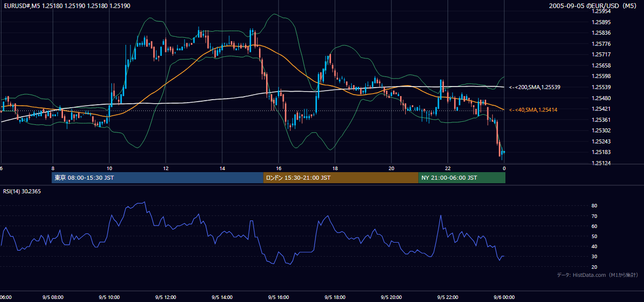Image resolution: width=644 pixels, height=302 pixels.
Task: Click RSI scale value 50
Action: click(594, 236)
